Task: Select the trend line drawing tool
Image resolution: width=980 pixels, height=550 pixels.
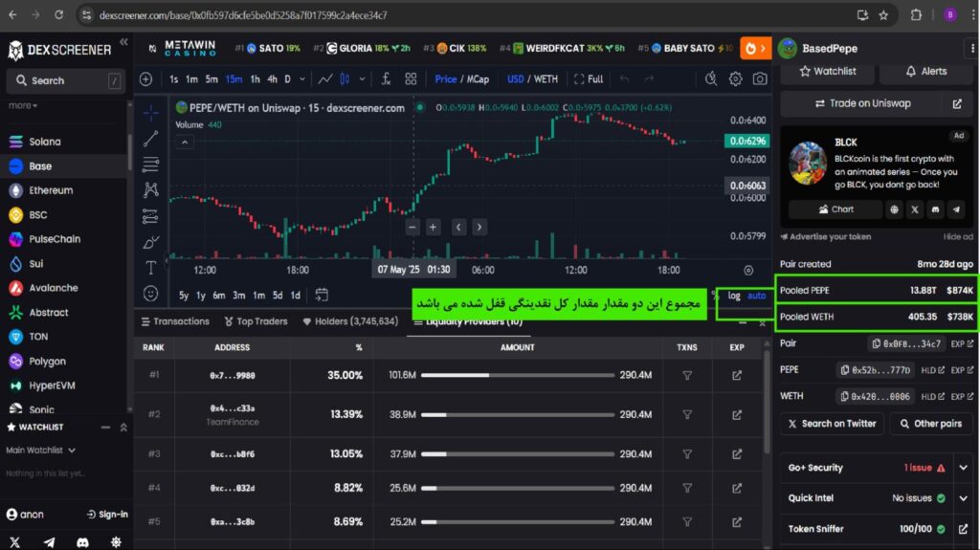Action: 150,138
